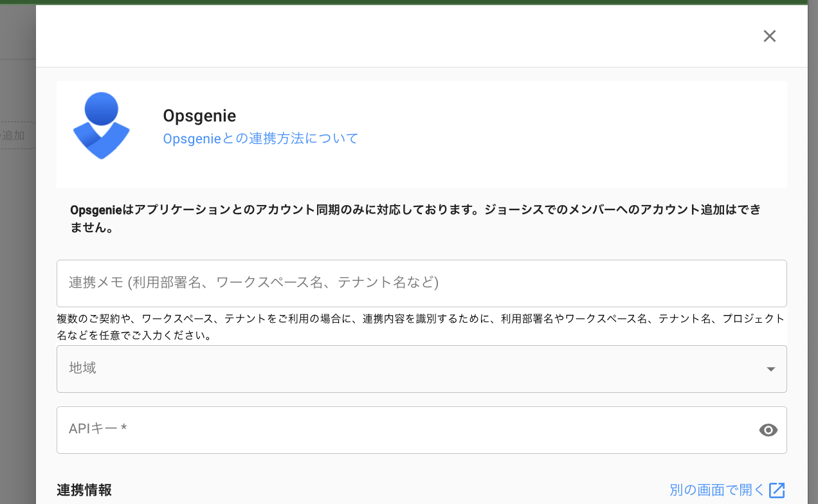Click the green bar at top of page
The height and width of the screenshot is (504, 818).
point(409,2)
